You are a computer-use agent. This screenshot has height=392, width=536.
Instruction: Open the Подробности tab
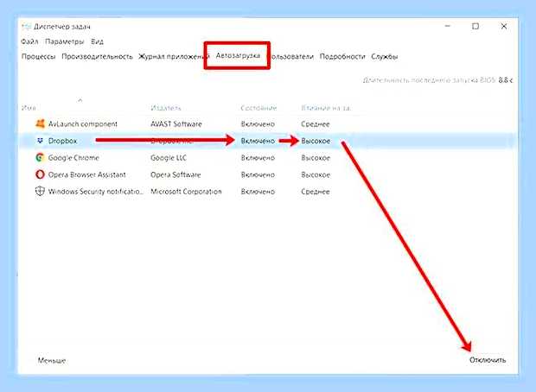coord(342,57)
